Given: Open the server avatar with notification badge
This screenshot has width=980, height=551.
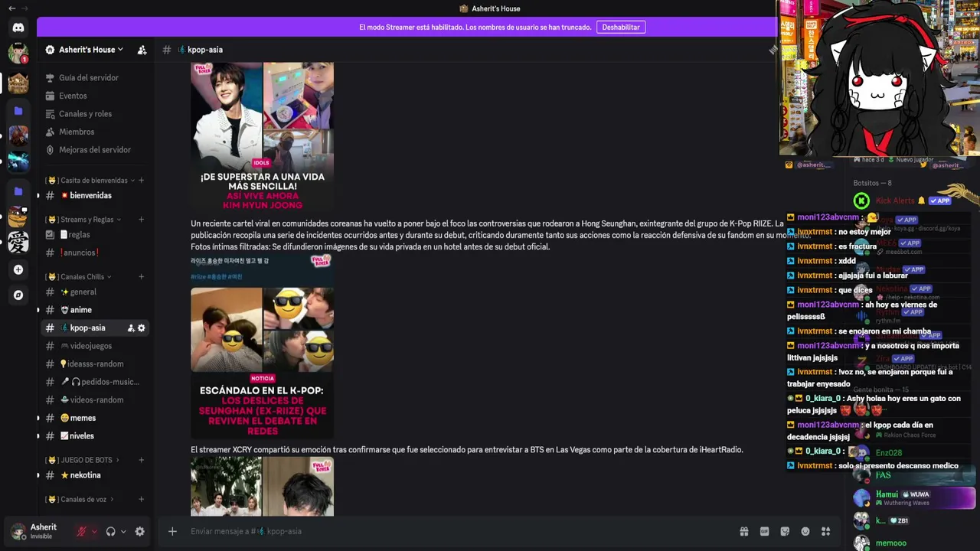Looking at the screenshot, I should coord(18,53).
